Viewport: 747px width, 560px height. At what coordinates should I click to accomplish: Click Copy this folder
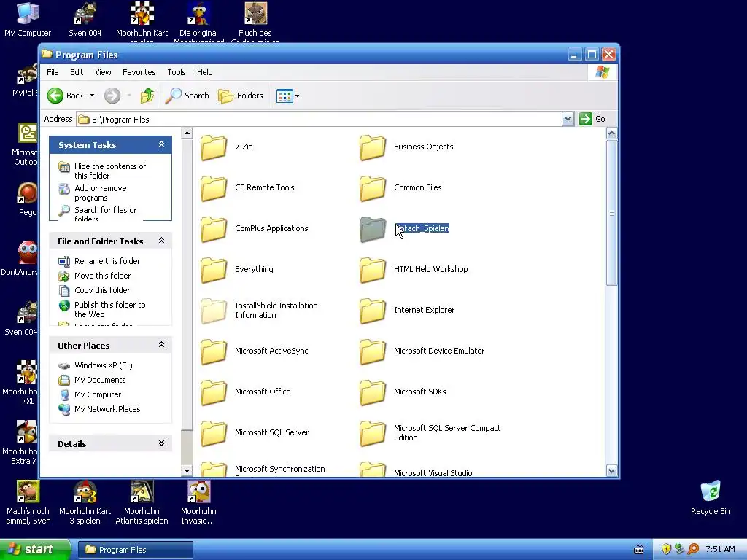click(102, 290)
